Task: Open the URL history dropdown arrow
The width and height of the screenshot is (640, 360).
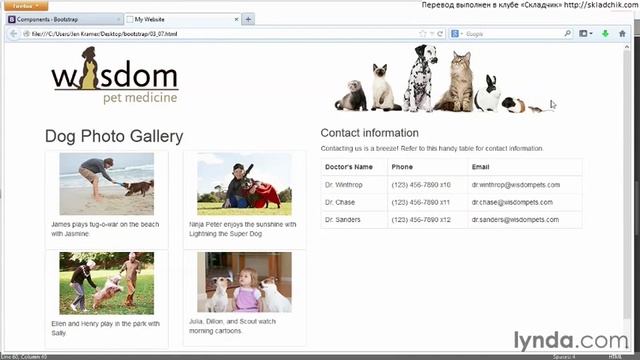Action: (x=432, y=34)
